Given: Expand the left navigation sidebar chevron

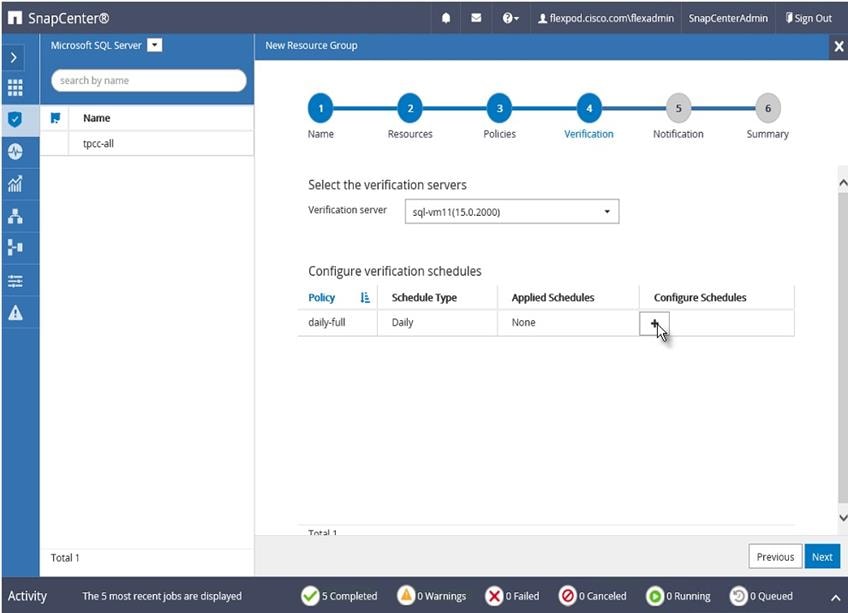Looking at the screenshot, I should tap(14, 57).
